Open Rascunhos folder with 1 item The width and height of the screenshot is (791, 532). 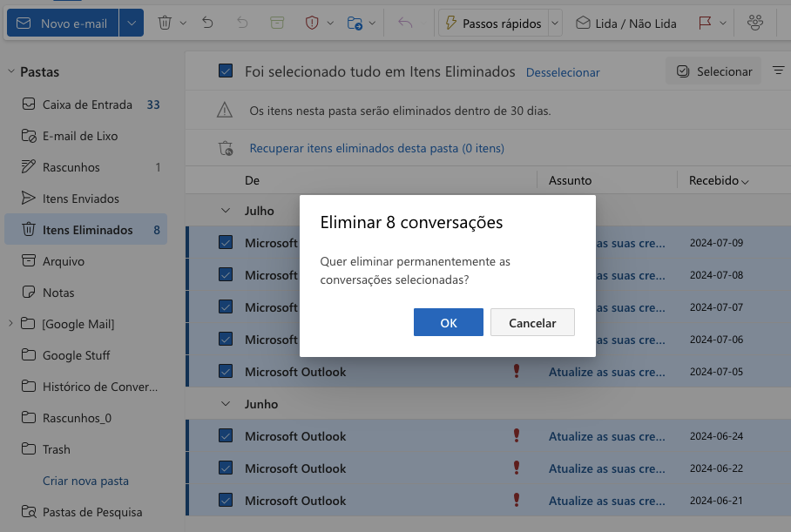tap(85, 167)
